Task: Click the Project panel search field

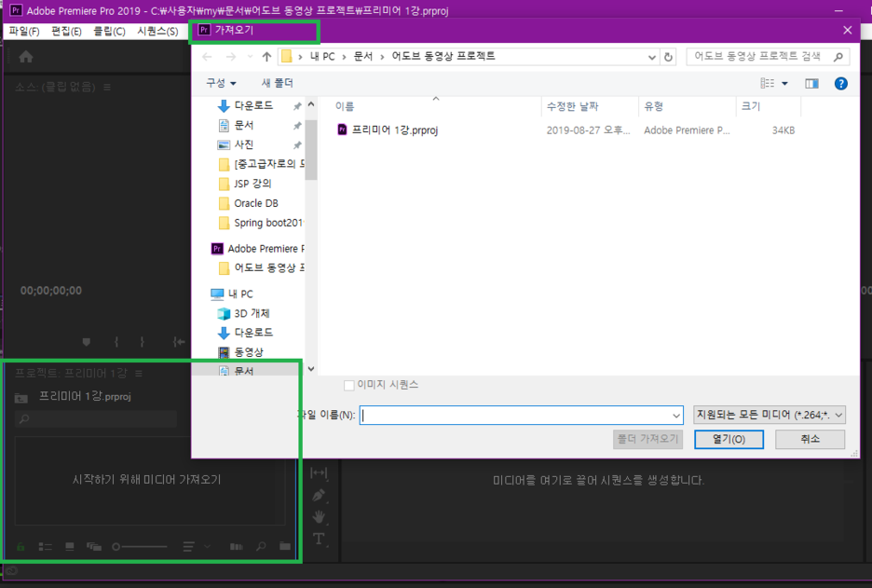Action: point(96,419)
